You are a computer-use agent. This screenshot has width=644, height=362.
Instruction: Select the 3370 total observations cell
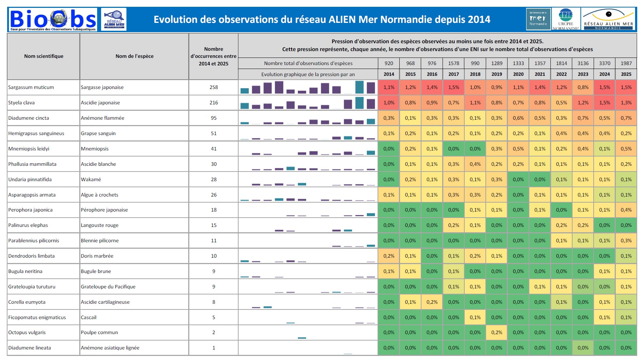[x=604, y=63]
